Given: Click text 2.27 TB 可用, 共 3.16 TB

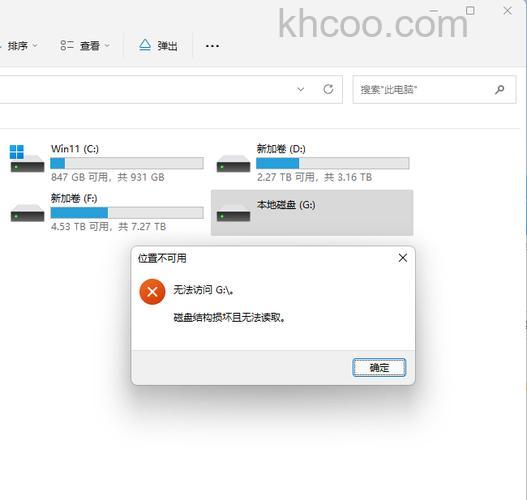Looking at the screenshot, I should pos(315,177).
